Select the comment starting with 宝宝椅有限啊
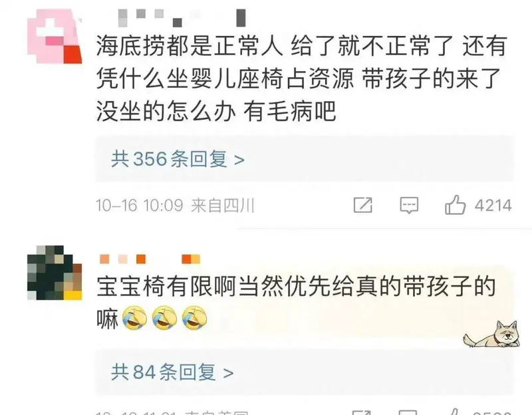This screenshot has height=415, width=532. tap(297, 303)
